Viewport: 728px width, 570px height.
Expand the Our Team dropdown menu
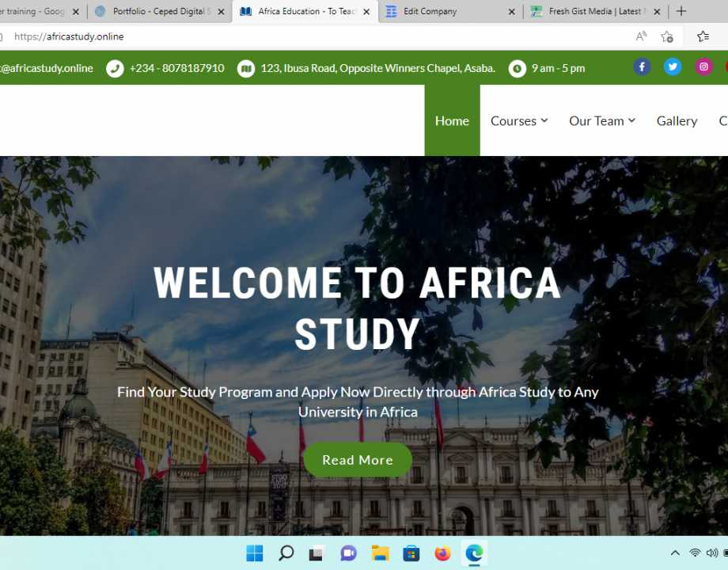(601, 120)
